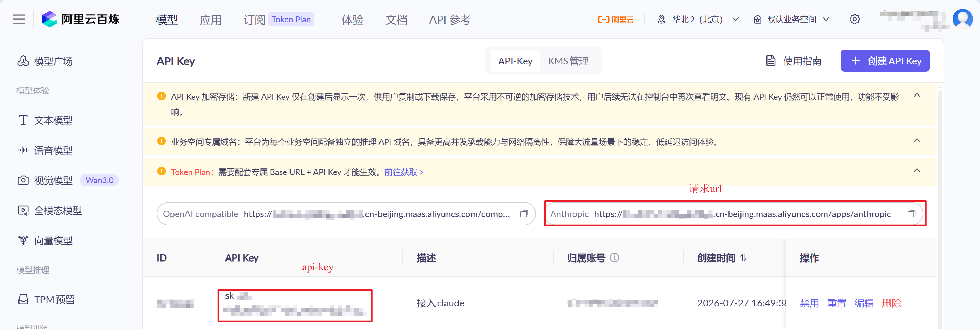Click the Anthropic URL field

[x=734, y=214]
